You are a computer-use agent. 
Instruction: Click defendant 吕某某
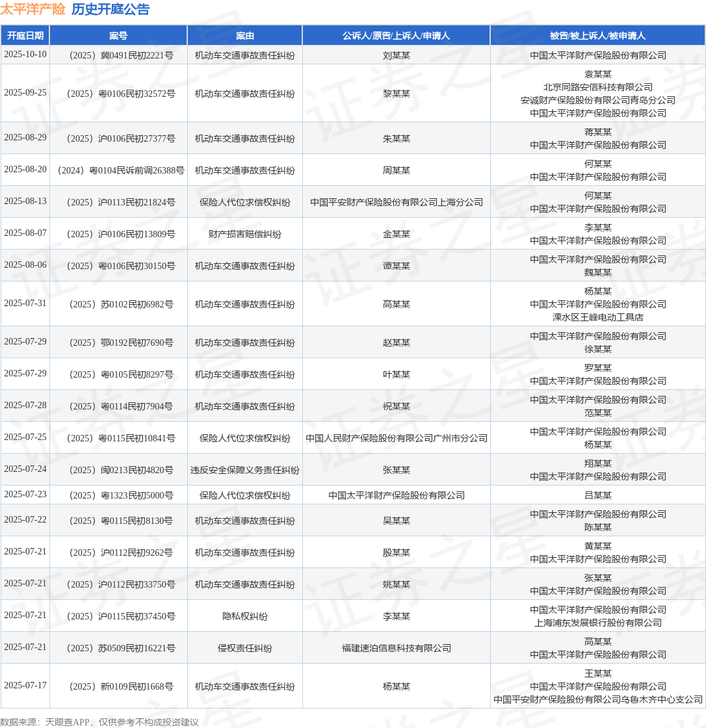pos(598,495)
